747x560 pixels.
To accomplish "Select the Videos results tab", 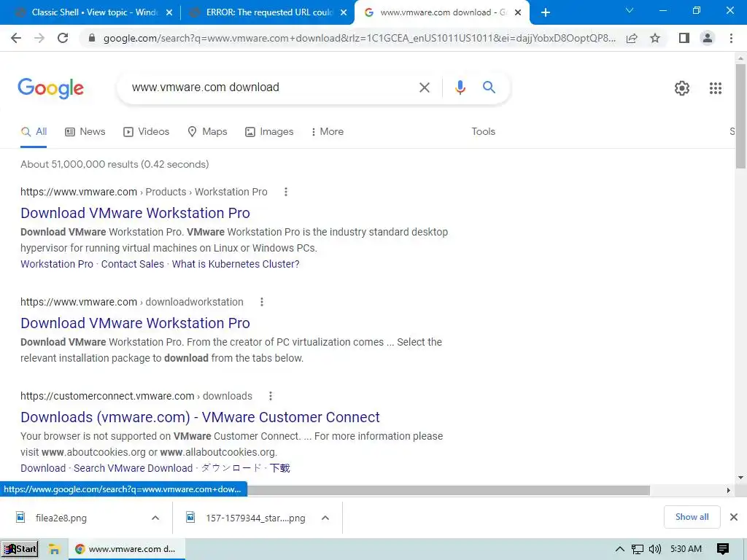I will click(x=146, y=132).
